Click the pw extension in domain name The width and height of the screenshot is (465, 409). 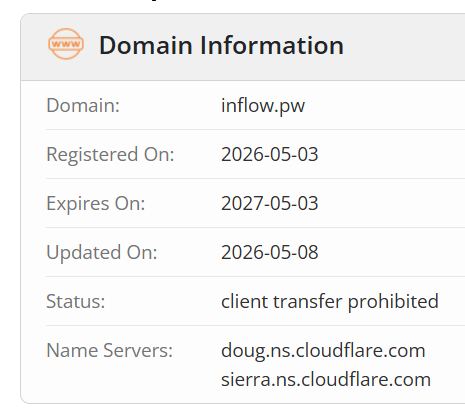click(x=292, y=107)
